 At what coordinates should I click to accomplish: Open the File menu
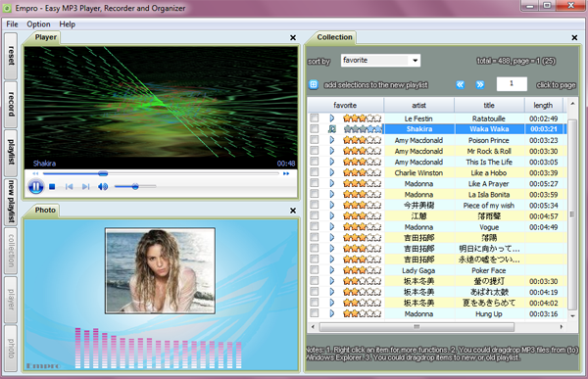[12, 24]
